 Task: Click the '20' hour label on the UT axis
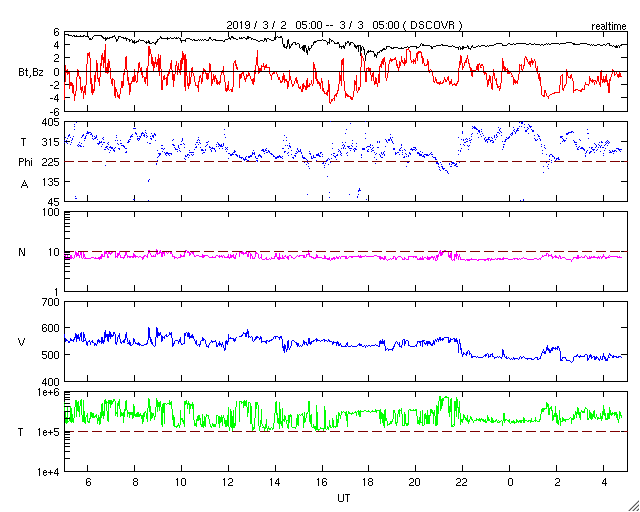pyautogui.click(x=416, y=483)
